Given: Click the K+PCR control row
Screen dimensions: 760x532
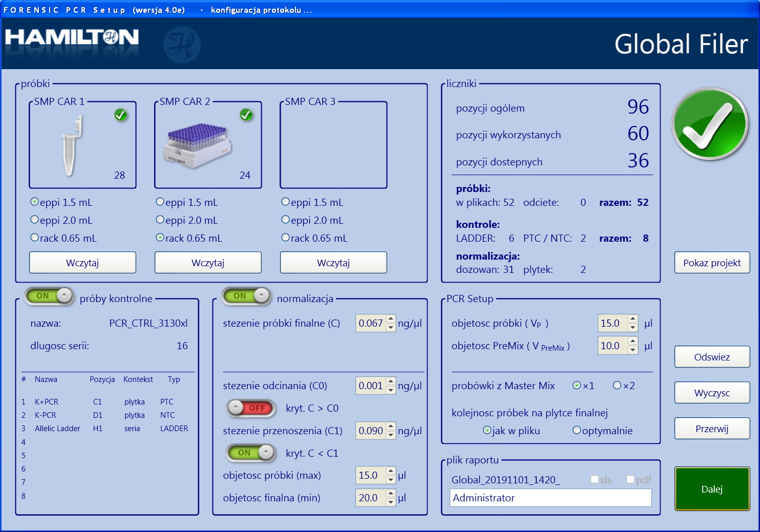Looking at the screenshot, I should 105,402.
